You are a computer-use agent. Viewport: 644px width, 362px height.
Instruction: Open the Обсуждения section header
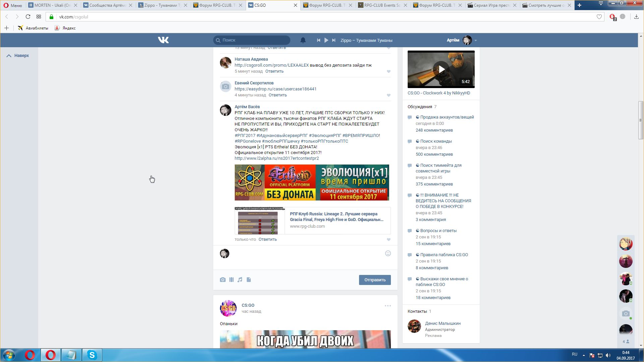pyautogui.click(x=420, y=107)
